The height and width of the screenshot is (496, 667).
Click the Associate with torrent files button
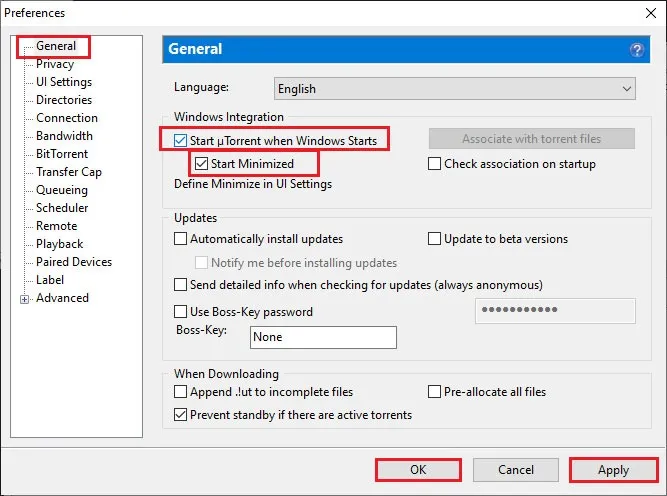click(532, 139)
